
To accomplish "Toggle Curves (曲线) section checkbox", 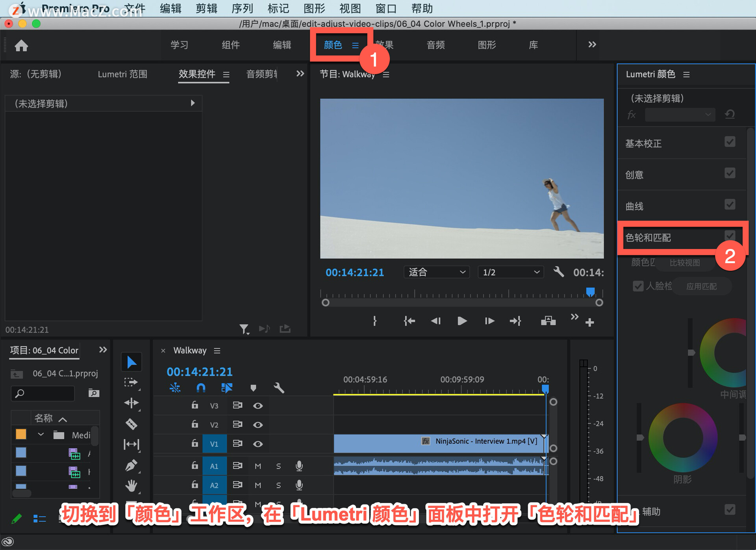I will point(730,204).
